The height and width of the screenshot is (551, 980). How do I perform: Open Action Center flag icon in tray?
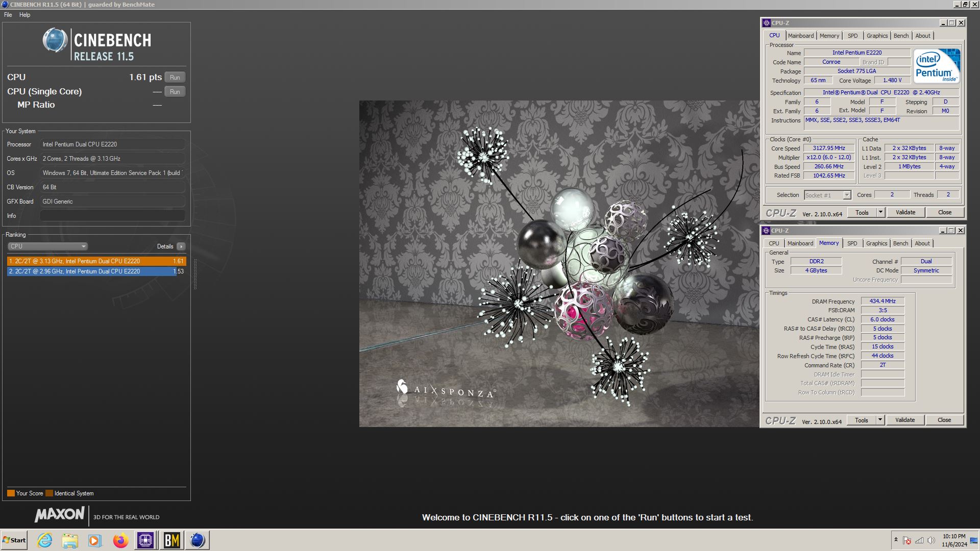(907, 540)
